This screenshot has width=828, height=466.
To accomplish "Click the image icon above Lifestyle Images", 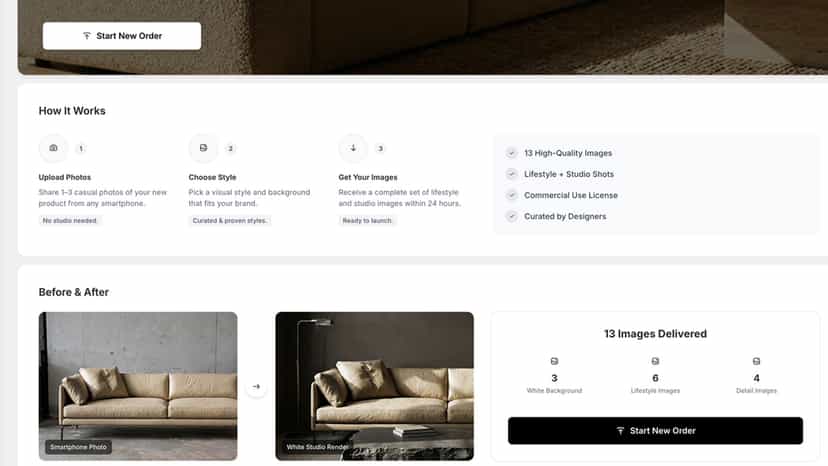I will [655, 361].
